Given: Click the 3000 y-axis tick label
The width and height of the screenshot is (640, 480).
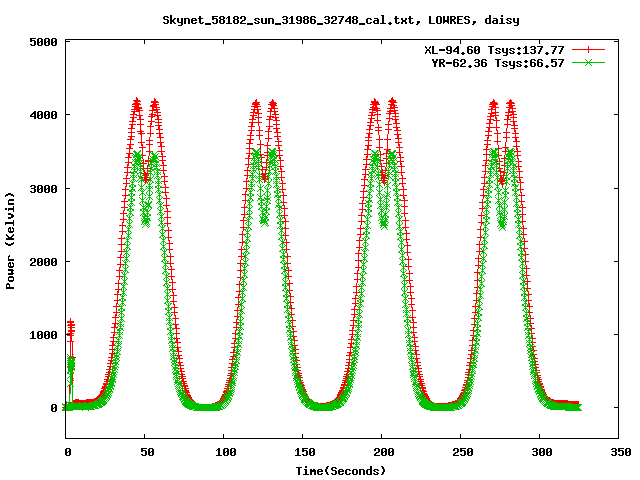Looking at the screenshot, I should (43, 189).
